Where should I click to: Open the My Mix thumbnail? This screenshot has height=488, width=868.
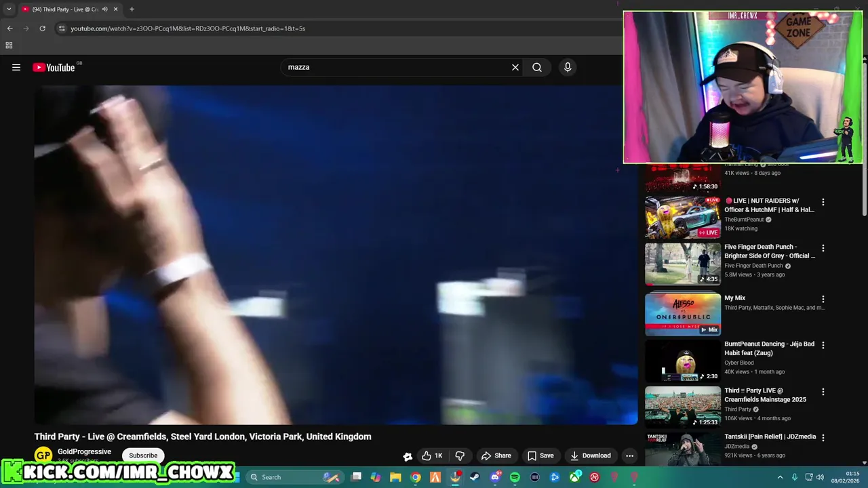point(683,314)
